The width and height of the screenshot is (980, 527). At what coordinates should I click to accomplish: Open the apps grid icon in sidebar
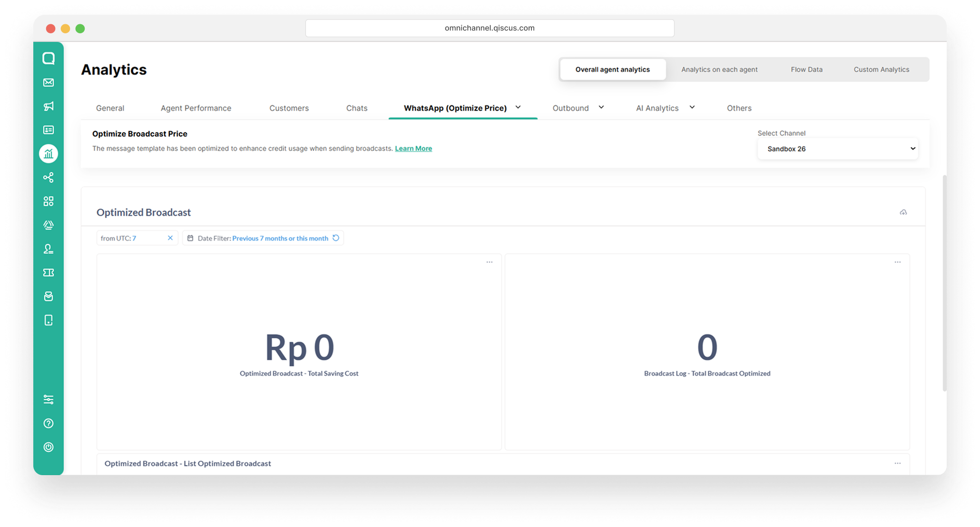click(49, 201)
